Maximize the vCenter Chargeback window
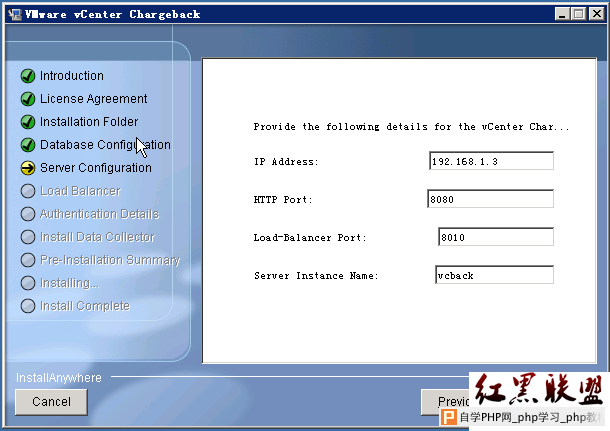Viewport: 610px width, 431px height. (579, 14)
